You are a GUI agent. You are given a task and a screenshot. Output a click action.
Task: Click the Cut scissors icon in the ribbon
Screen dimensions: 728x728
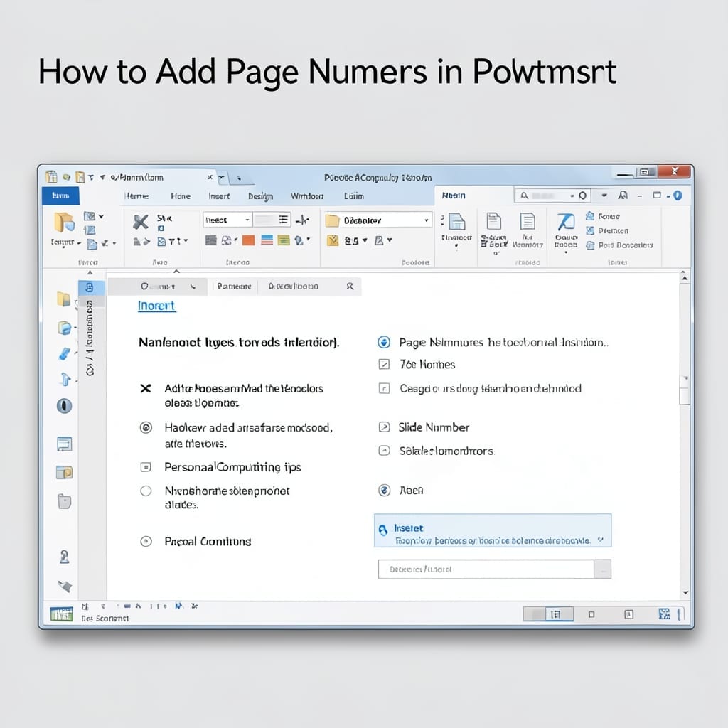[x=140, y=222]
